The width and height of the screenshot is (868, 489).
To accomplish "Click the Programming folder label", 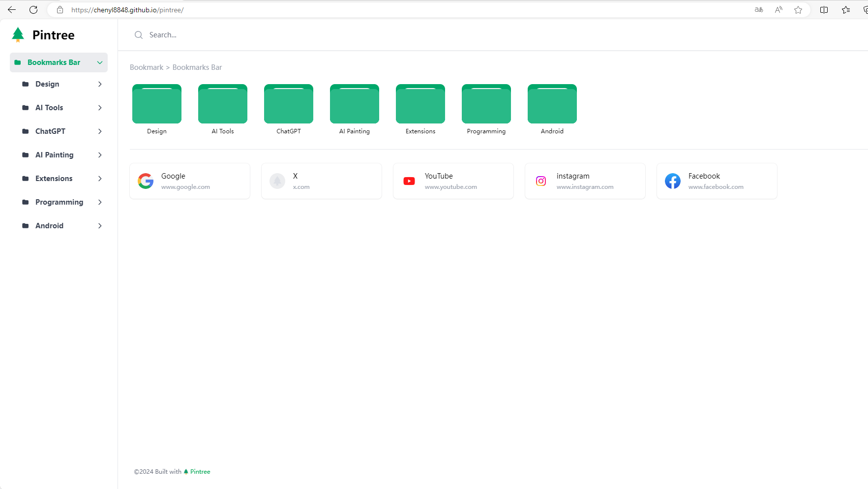I will (x=486, y=131).
